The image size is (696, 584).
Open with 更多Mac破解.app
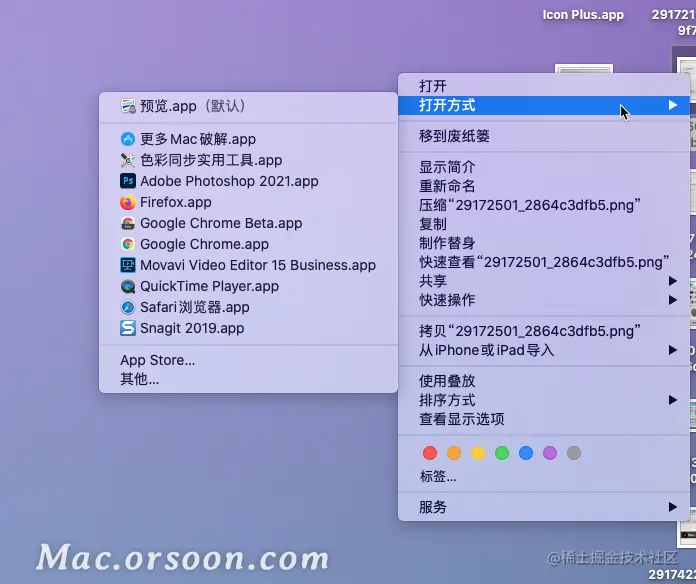click(x=248, y=139)
